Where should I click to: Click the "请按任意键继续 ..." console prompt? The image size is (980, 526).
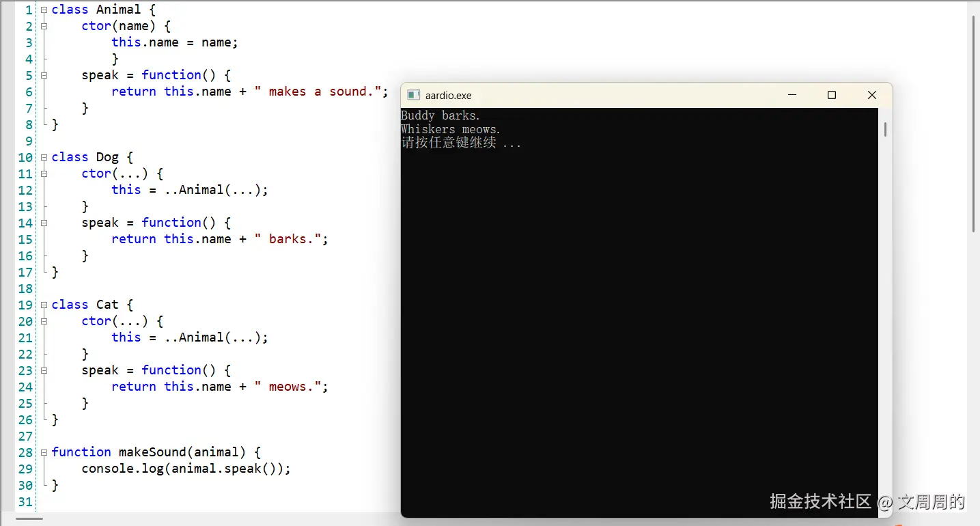[x=461, y=143]
